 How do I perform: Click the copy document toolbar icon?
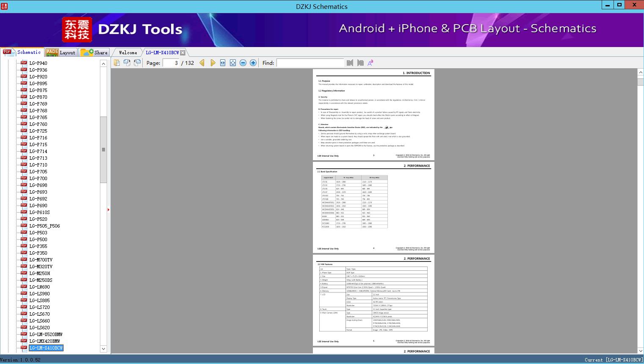[116, 63]
